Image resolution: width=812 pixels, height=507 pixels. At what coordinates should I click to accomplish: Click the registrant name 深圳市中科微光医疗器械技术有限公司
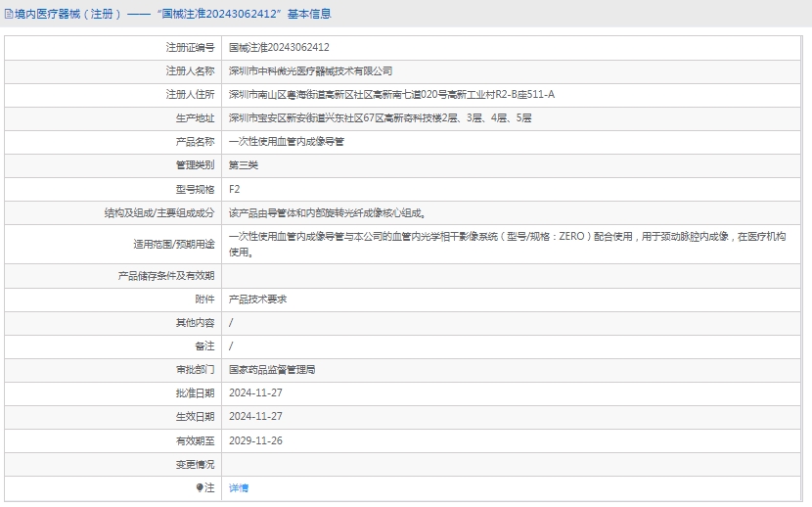click(310, 70)
